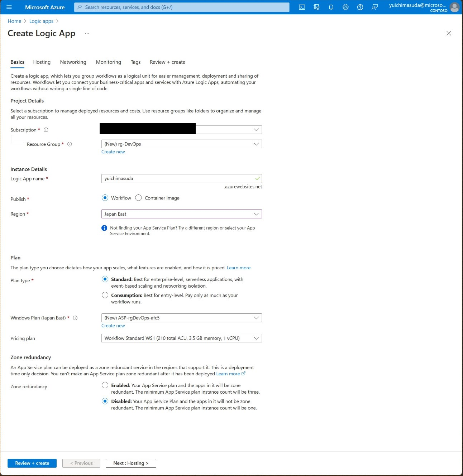The width and height of the screenshot is (463, 476).
Task: Open portal settings gear
Action: tap(345, 7)
